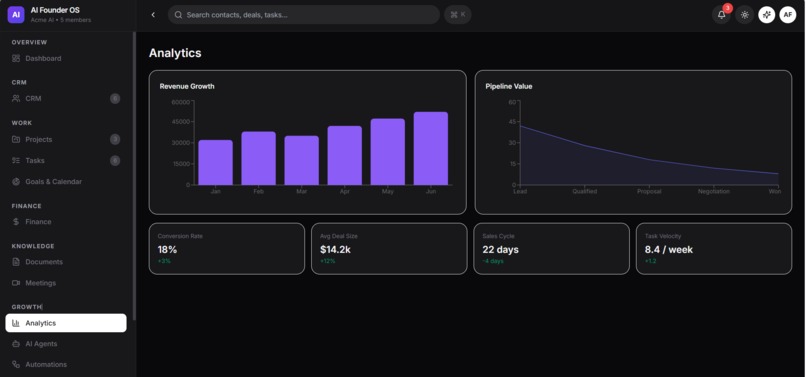Click the sidebar vertical scrollbar

point(134,176)
